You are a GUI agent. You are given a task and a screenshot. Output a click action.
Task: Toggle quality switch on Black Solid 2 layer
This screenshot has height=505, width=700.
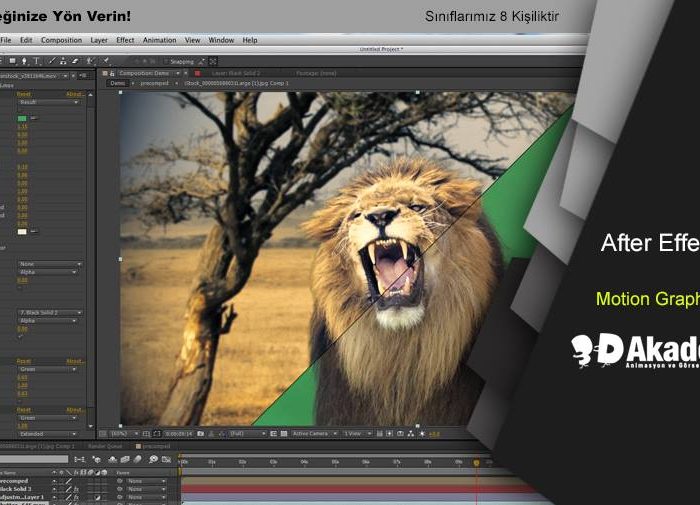click(69, 489)
